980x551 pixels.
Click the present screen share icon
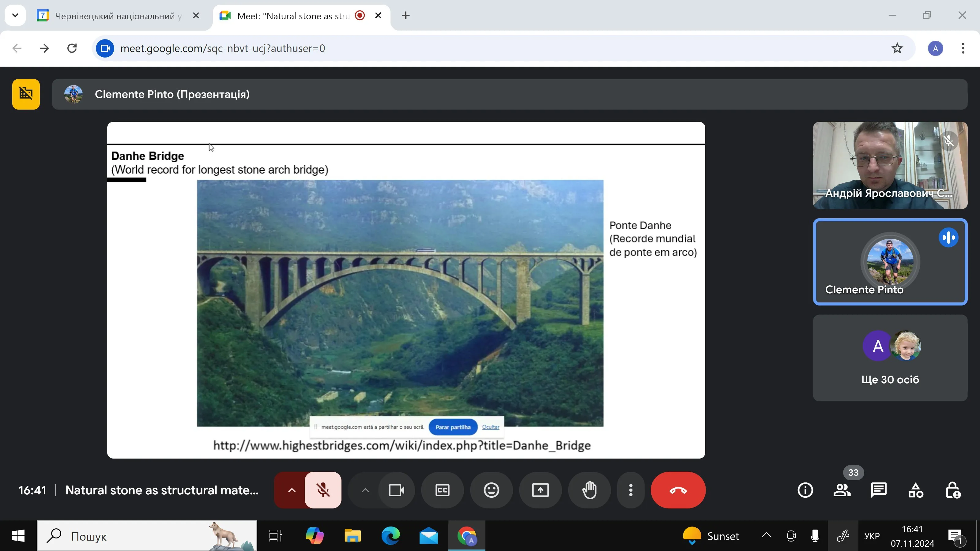540,490
